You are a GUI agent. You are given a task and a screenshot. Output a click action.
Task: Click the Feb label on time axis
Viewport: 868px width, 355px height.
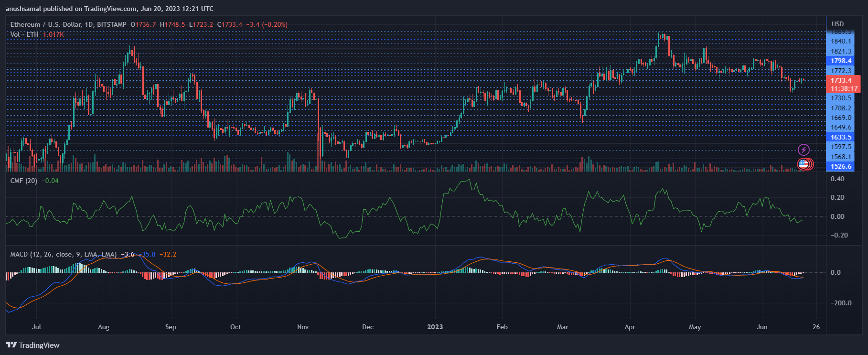[x=502, y=327]
